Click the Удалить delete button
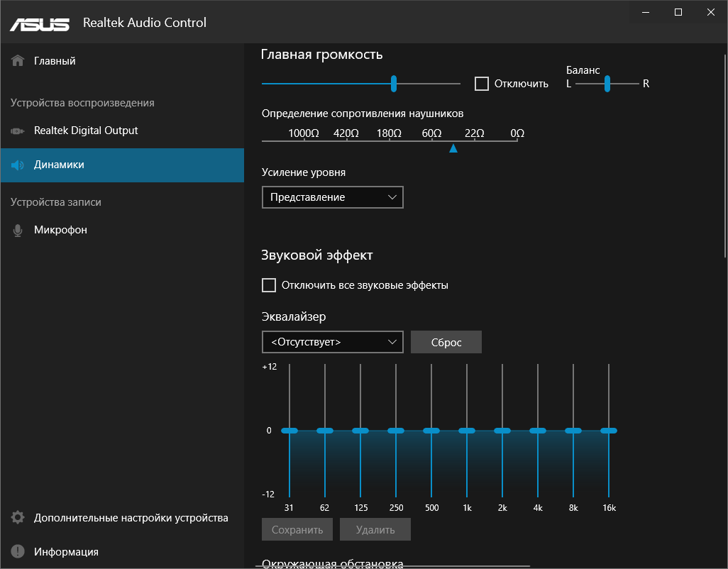Screen dimensions: 728x569 (375, 529)
